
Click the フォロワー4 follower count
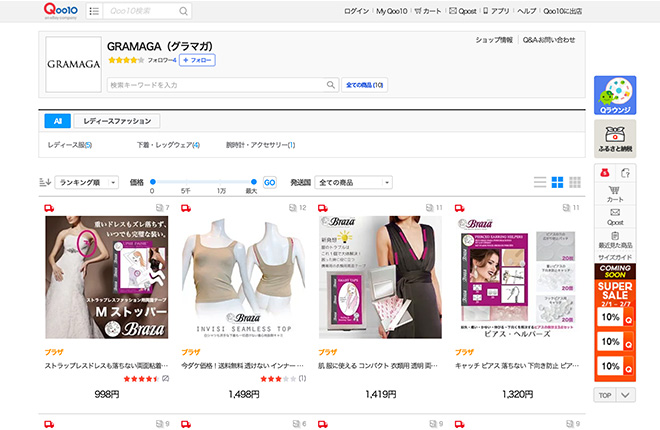click(162, 60)
